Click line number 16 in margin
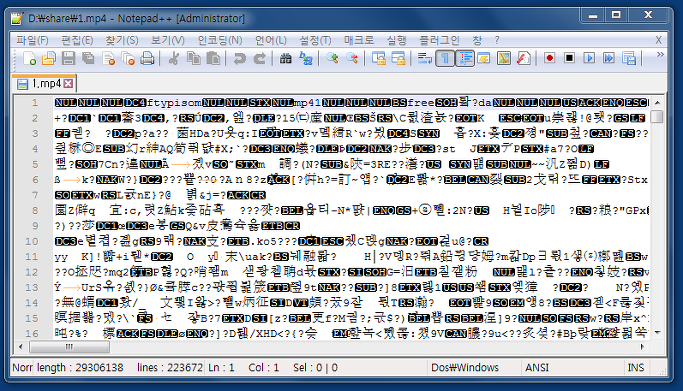The width and height of the screenshot is (683, 391). [x=32, y=334]
